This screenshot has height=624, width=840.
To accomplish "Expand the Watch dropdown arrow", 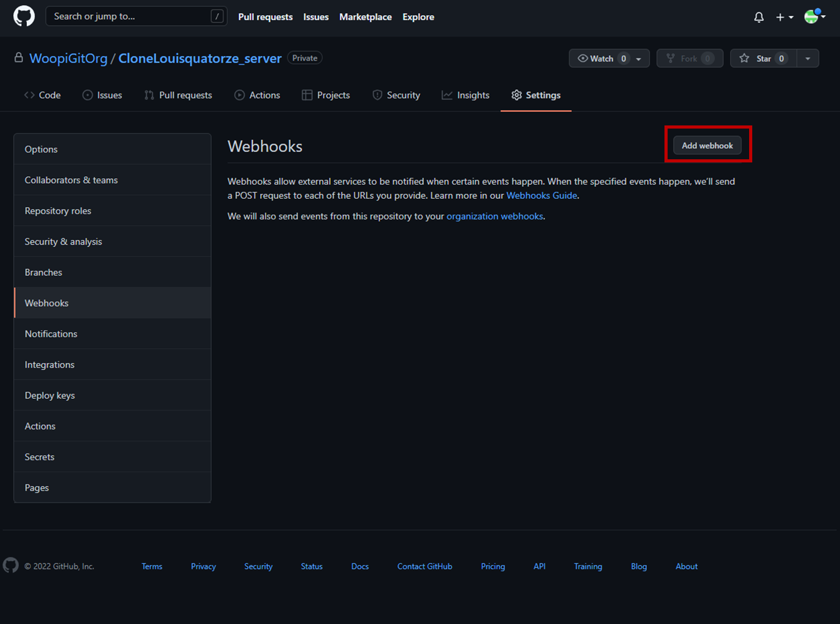I will point(639,58).
